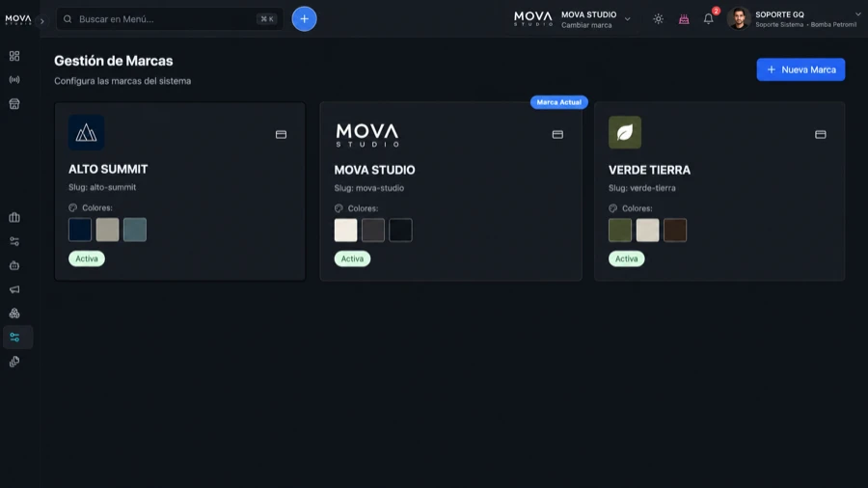
Task: Select MOVA STUDIO dark gray color swatch
Action: coord(373,230)
